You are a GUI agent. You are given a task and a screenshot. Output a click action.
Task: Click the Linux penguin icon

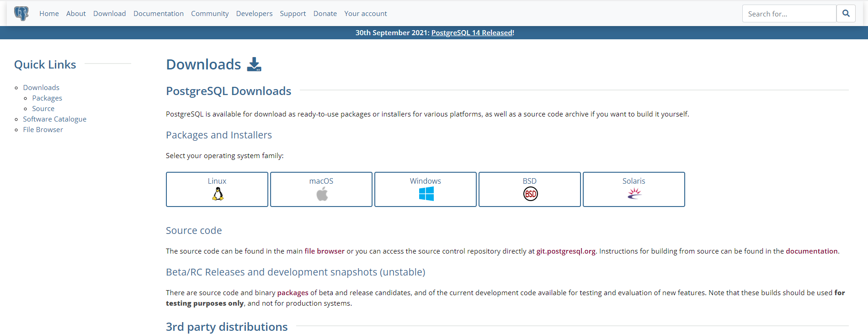point(218,194)
